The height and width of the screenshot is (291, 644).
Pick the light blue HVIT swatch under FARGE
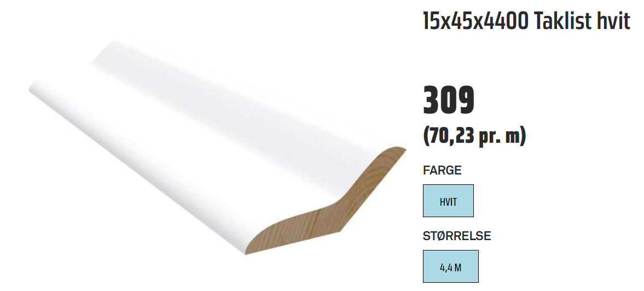click(448, 201)
